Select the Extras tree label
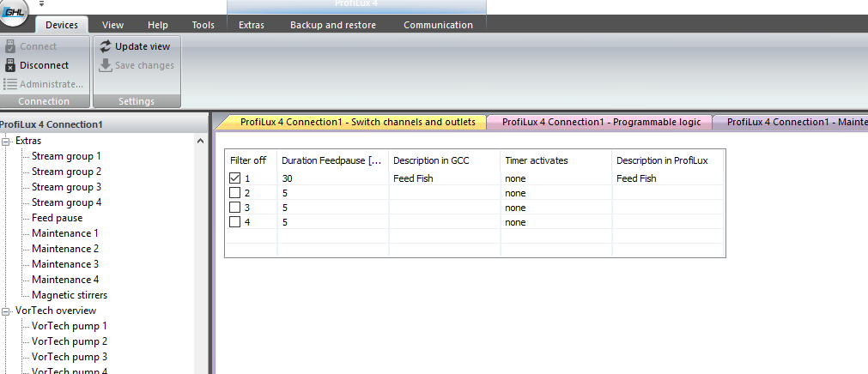Screen dimensions: 868x374 [28, 141]
